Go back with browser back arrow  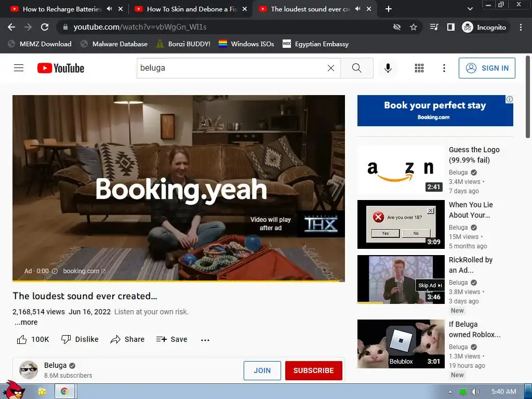tap(11, 27)
